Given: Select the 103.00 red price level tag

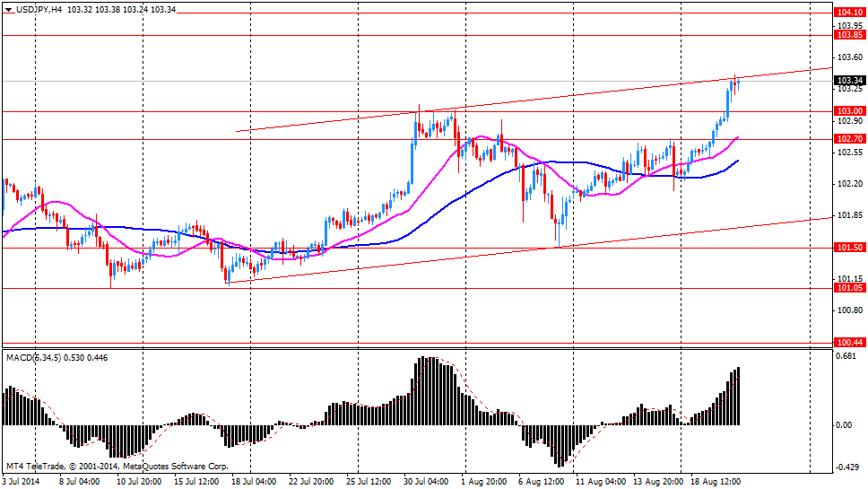Looking at the screenshot, I should (848, 111).
